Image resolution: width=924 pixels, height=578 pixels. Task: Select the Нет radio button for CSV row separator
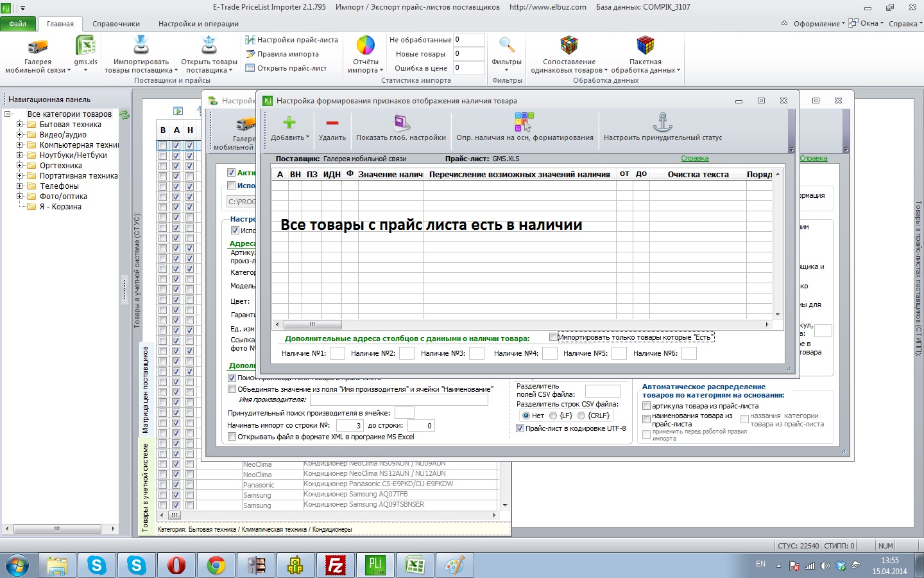click(526, 416)
